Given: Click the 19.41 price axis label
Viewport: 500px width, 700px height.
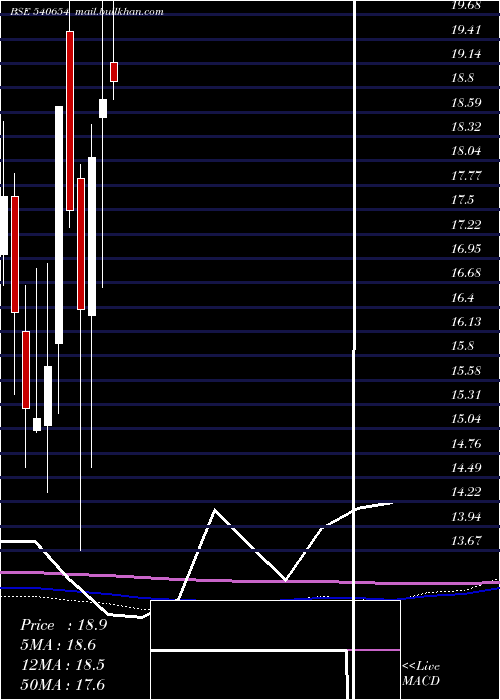Looking at the screenshot, I should (x=466, y=30).
